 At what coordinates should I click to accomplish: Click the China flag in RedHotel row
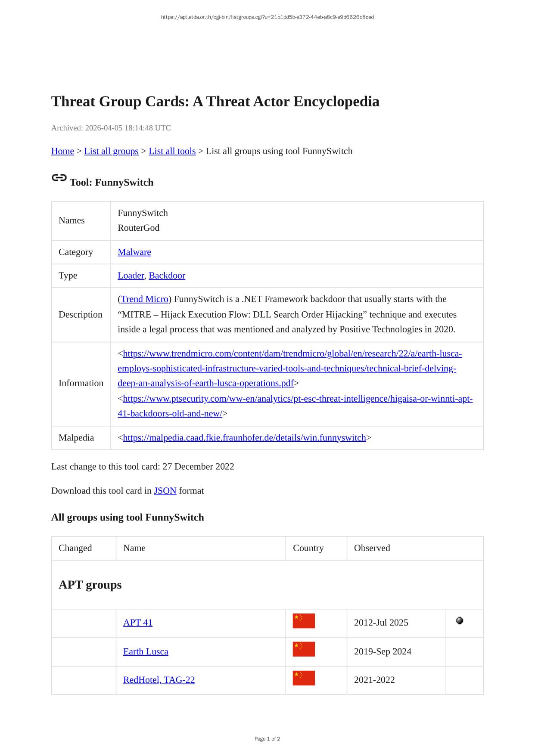tap(304, 678)
